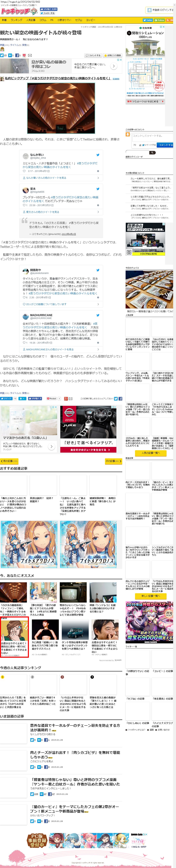The height and width of the screenshot is (868, 176).
Task: Click the Twitter bird on なんか寒い tweet
Action: (98, 155)
